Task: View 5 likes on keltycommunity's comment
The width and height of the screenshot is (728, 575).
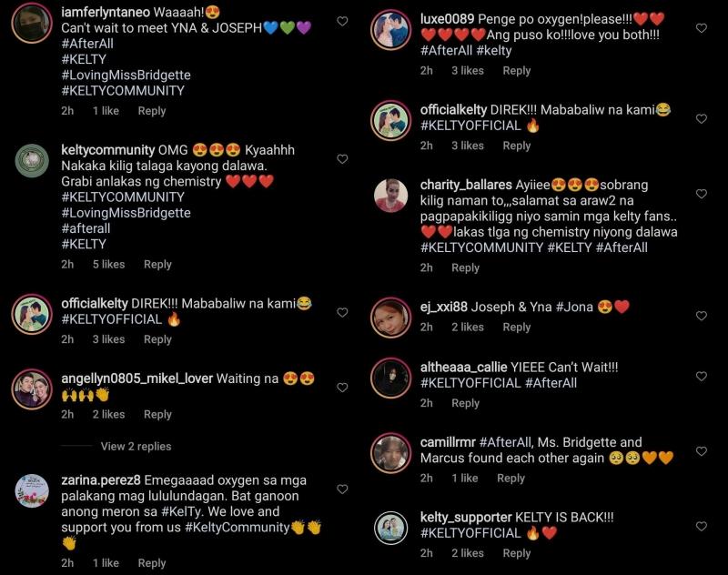Action: (x=108, y=265)
